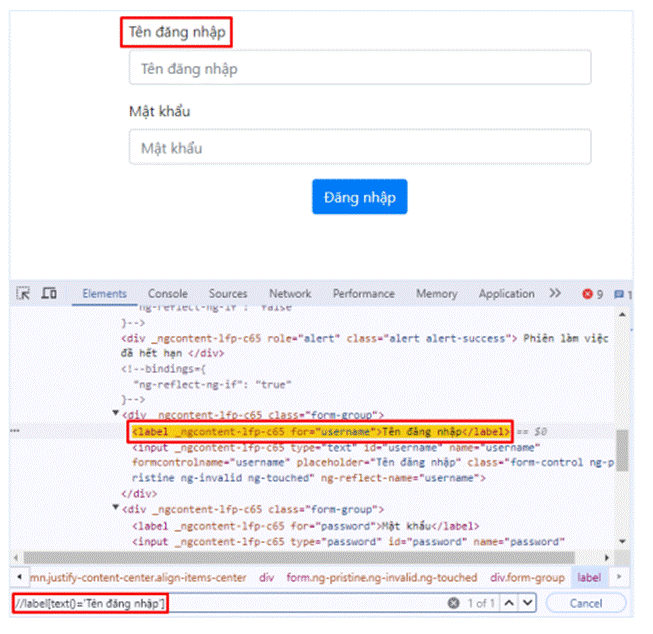Click the Mật khẩu password field

coord(360,148)
